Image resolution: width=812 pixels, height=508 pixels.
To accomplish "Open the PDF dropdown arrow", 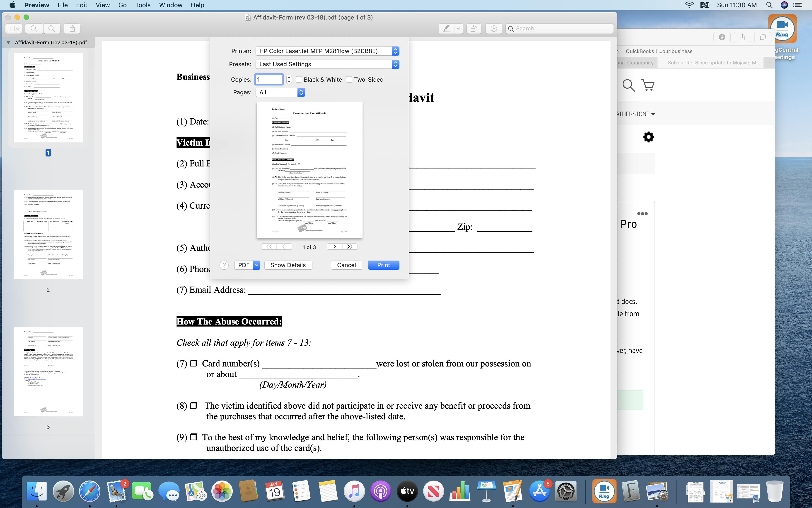I will click(256, 265).
